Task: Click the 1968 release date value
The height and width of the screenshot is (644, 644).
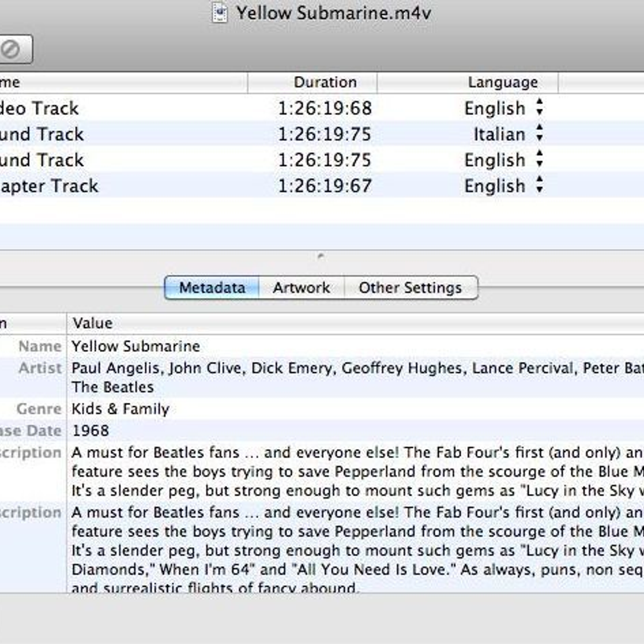Action: (x=91, y=431)
